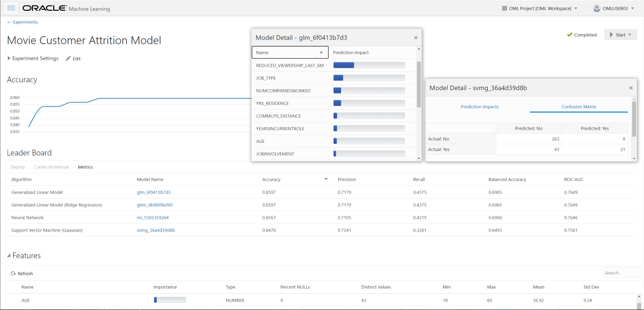Go back to Experiments link

coord(22,22)
